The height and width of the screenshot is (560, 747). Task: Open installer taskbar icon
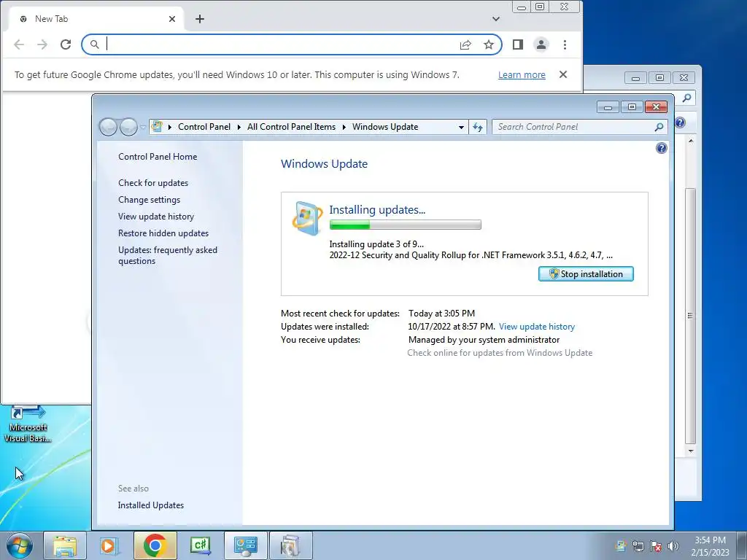coord(291,545)
